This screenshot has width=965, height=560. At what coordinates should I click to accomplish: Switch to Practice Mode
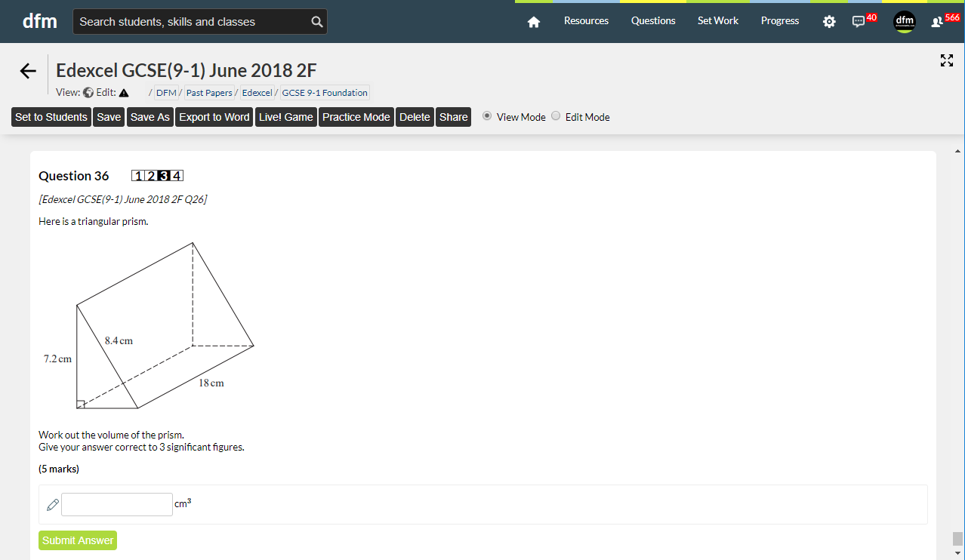(x=356, y=117)
